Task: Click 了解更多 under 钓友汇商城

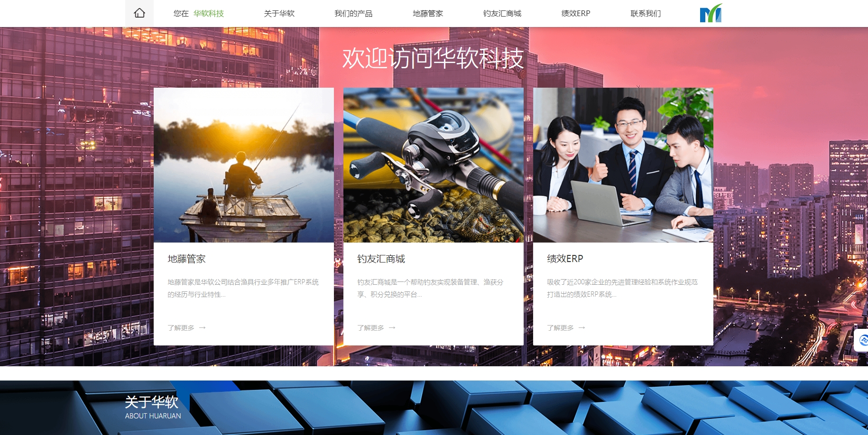Action: click(x=371, y=328)
